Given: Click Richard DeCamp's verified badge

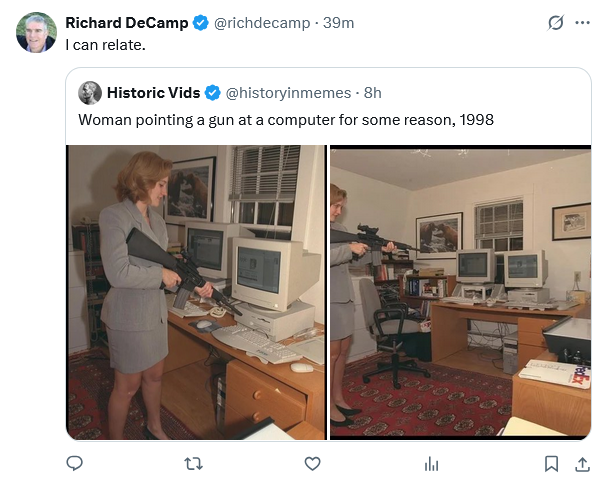Looking at the screenshot, I should click(200, 23).
